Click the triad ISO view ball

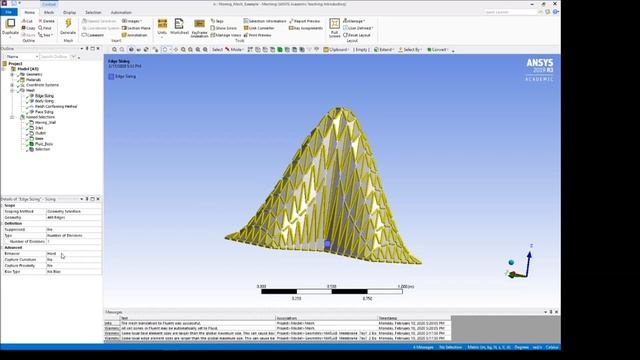point(511,262)
